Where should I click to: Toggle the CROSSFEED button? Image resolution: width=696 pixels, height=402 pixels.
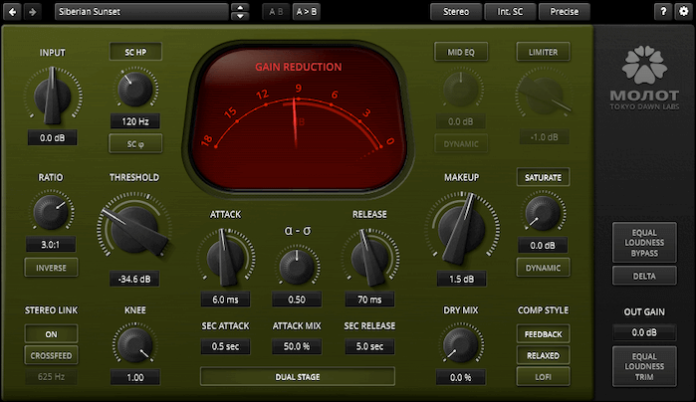tap(51, 355)
